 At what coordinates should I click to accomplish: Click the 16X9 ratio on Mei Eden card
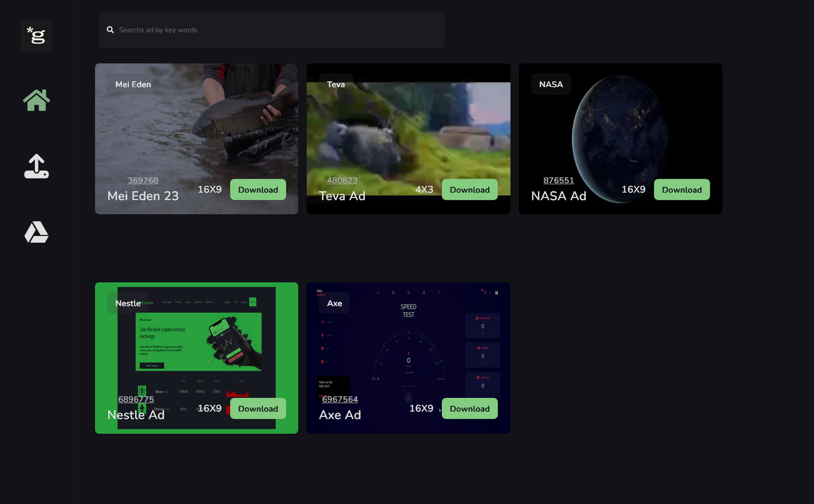coord(209,189)
